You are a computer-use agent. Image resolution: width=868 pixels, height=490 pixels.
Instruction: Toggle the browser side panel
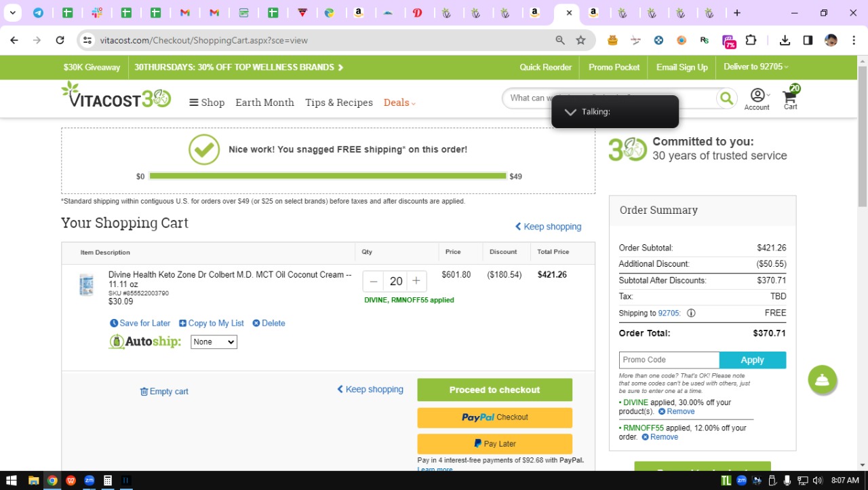[x=808, y=40]
